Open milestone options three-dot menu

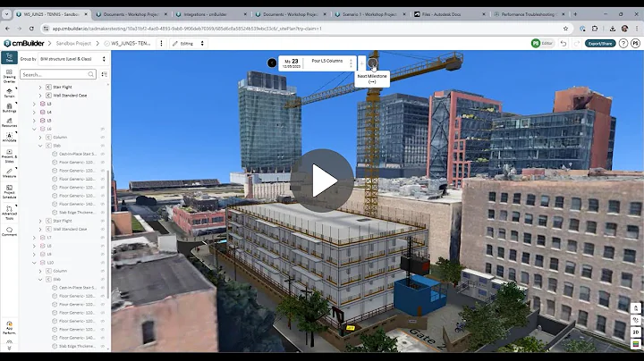click(x=351, y=63)
